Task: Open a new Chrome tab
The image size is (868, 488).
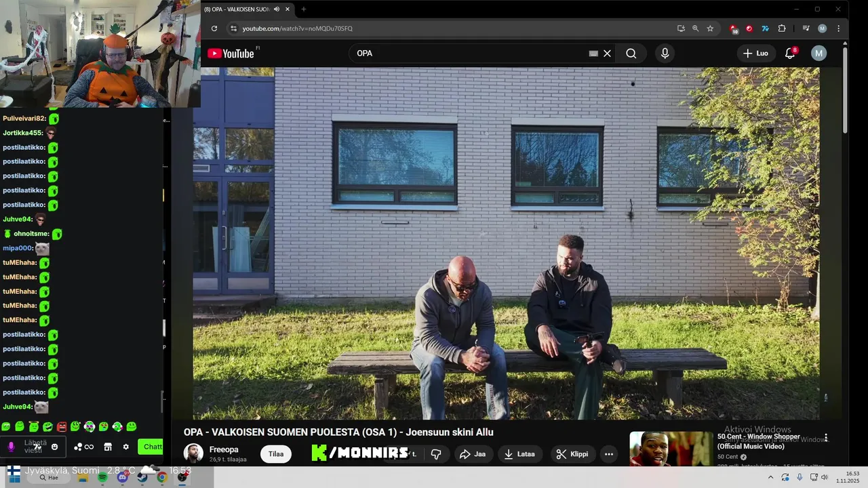Action: pyautogui.click(x=304, y=9)
